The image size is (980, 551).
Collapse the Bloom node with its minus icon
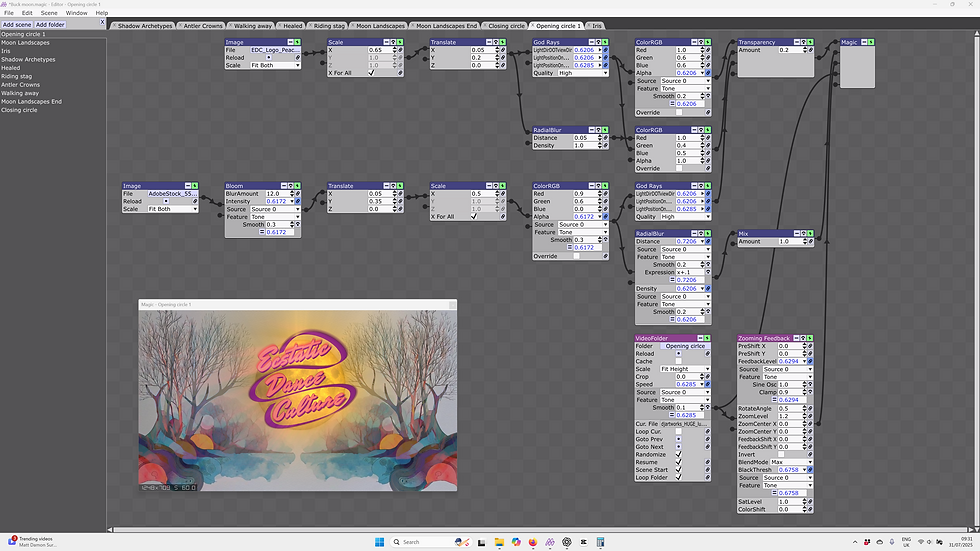(283, 186)
